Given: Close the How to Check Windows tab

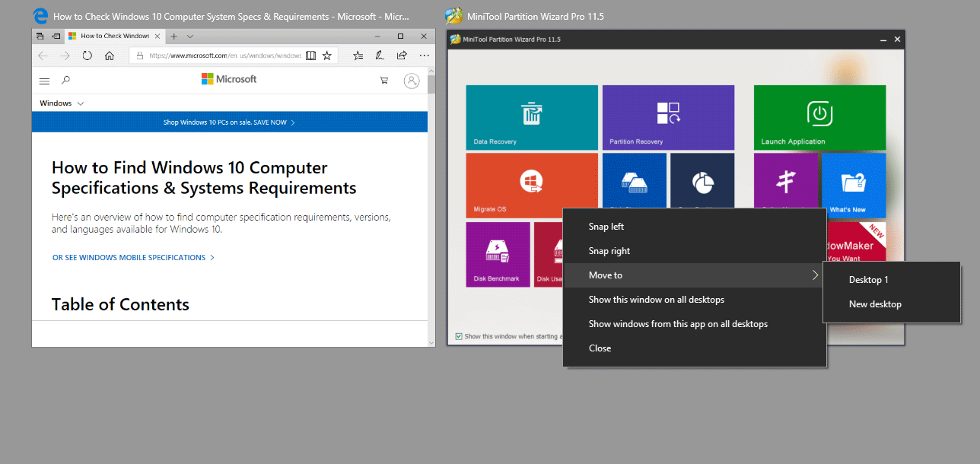Looking at the screenshot, I should point(157,36).
